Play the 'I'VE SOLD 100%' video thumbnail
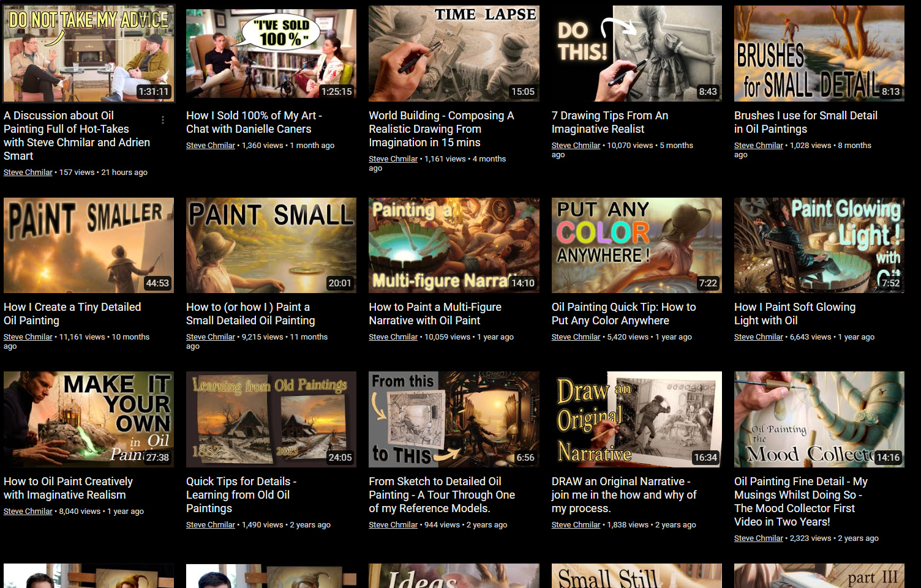This screenshot has height=588, width=921. tap(271, 53)
